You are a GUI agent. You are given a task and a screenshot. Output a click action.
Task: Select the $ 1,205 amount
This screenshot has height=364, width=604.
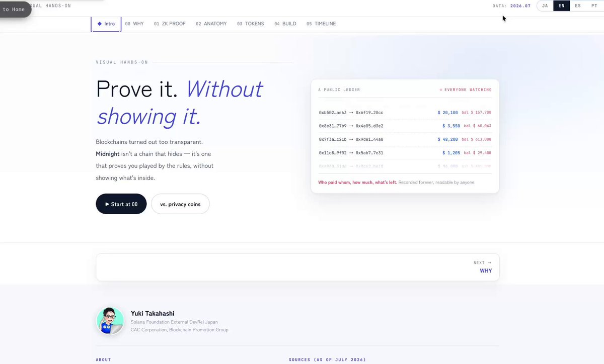pos(451,153)
